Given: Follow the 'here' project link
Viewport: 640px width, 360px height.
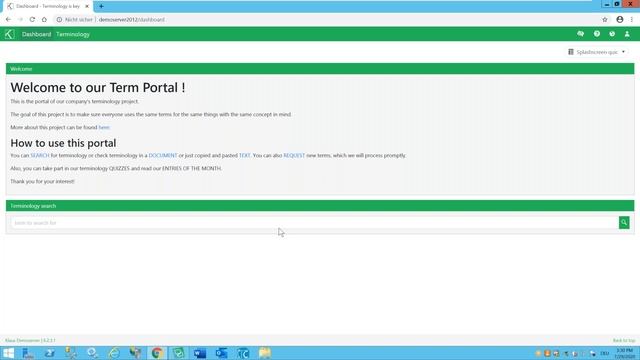Looking at the screenshot, I should (x=104, y=127).
